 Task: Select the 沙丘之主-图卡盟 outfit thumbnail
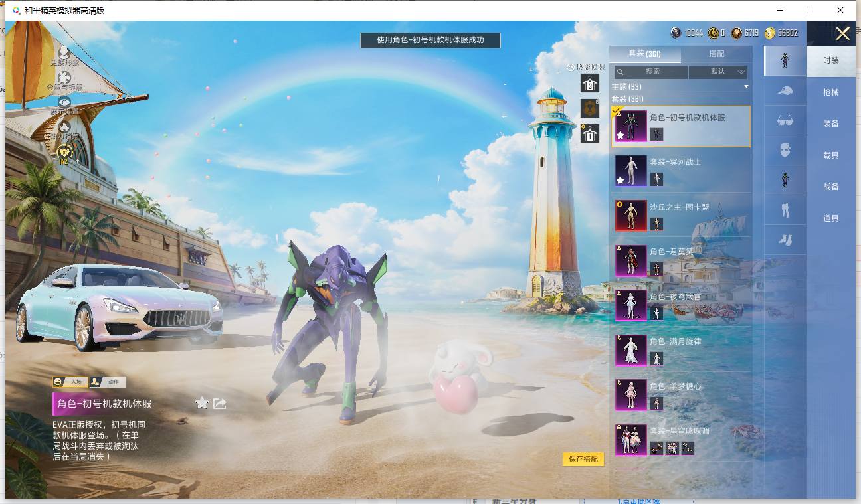(631, 216)
